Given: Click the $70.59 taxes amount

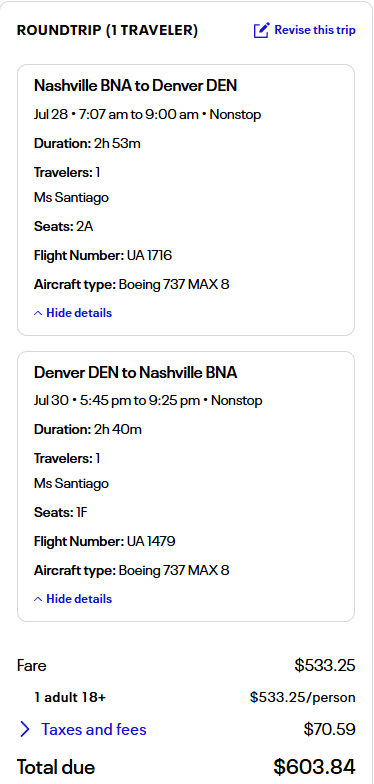Looking at the screenshot, I should coord(330,730).
